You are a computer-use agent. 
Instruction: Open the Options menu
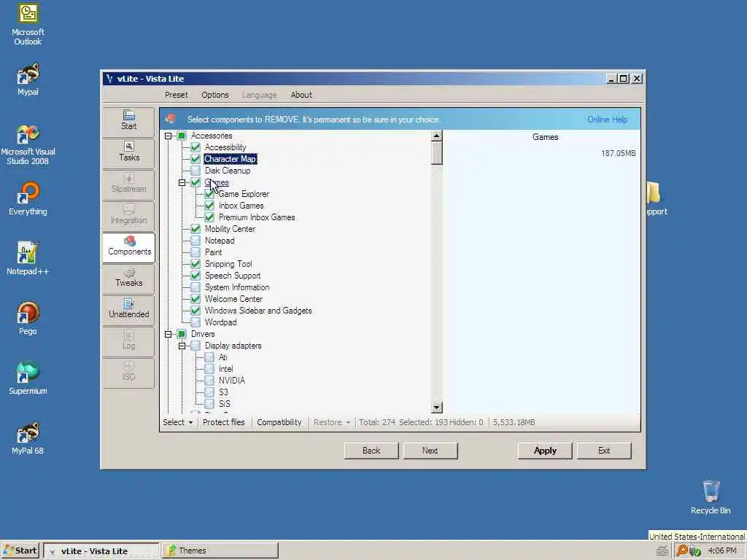coord(215,95)
